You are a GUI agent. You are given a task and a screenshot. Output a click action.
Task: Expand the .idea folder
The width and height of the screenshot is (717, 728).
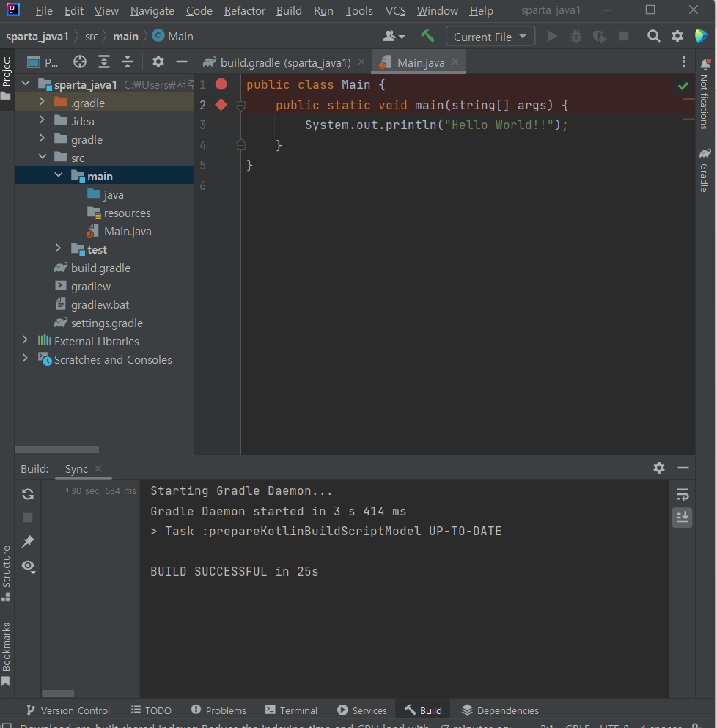coord(42,120)
